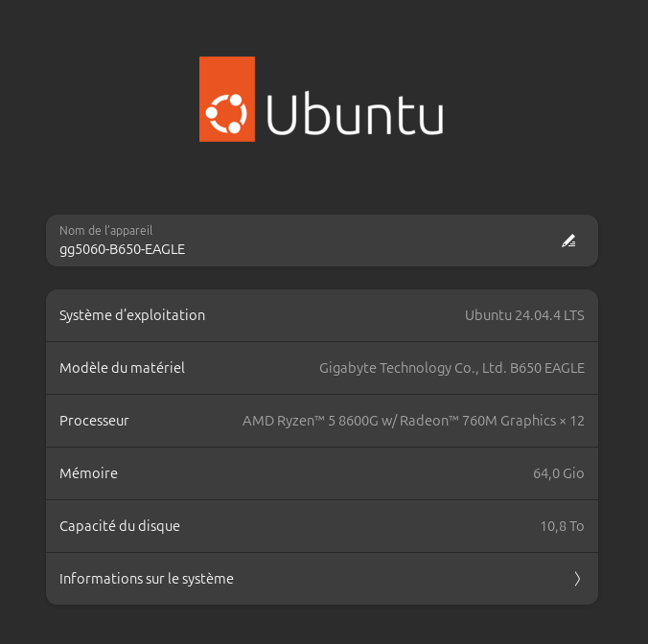
Task: Click the Mémoire label
Action: [88, 473]
